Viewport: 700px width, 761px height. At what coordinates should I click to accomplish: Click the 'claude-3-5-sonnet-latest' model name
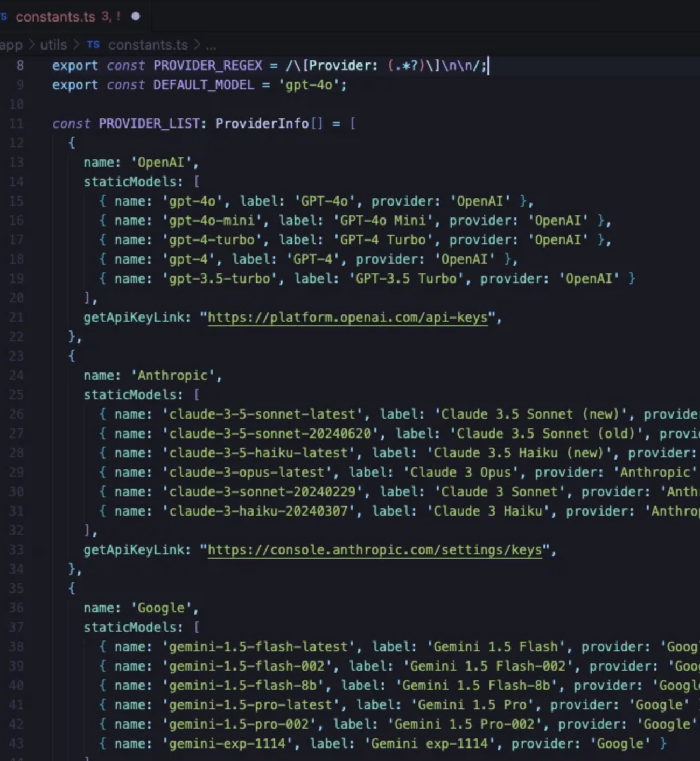click(x=262, y=414)
